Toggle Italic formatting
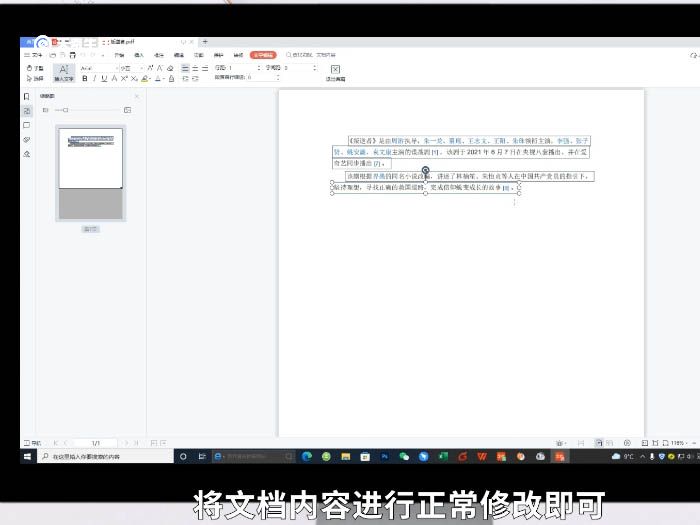Image resolution: width=700 pixels, height=525 pixels. click(x=94, y=79)
